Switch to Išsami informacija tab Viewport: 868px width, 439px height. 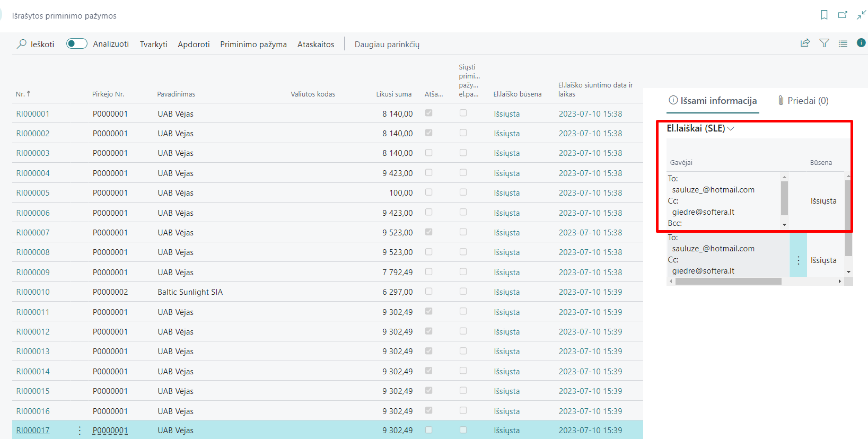coord(713,100)
